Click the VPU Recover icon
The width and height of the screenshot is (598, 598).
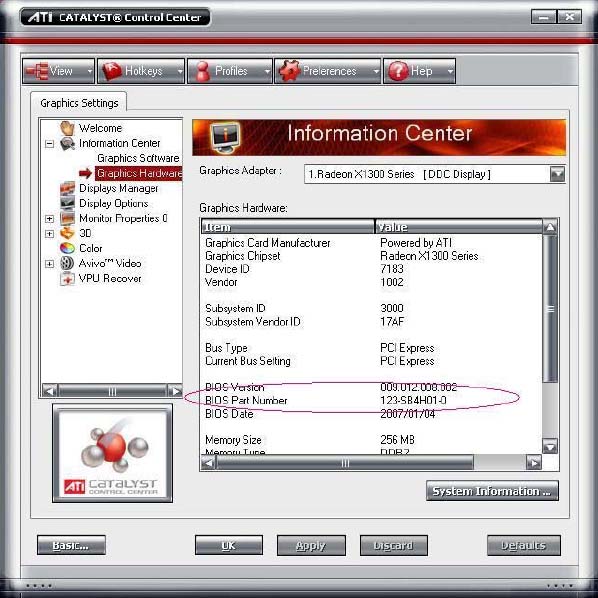point(67,278)
